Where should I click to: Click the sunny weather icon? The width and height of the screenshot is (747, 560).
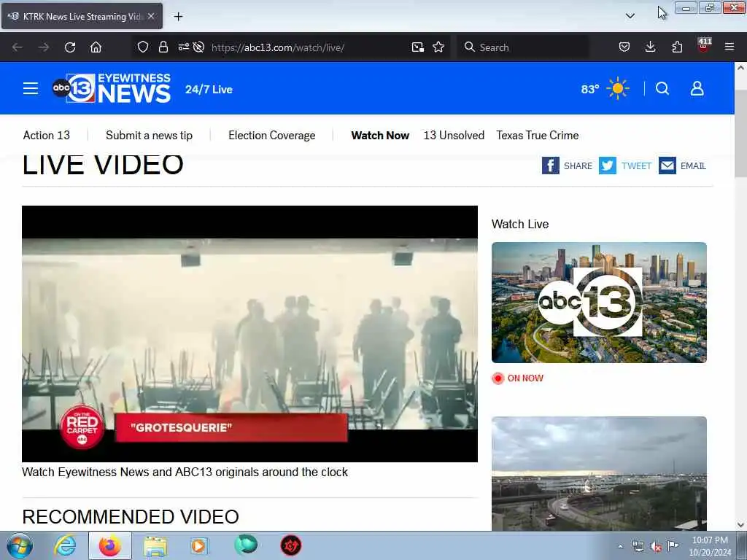(618, 88)
